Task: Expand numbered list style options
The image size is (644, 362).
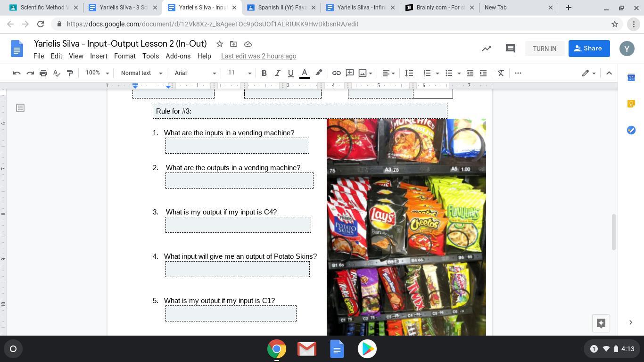Action: pos(438,73)
